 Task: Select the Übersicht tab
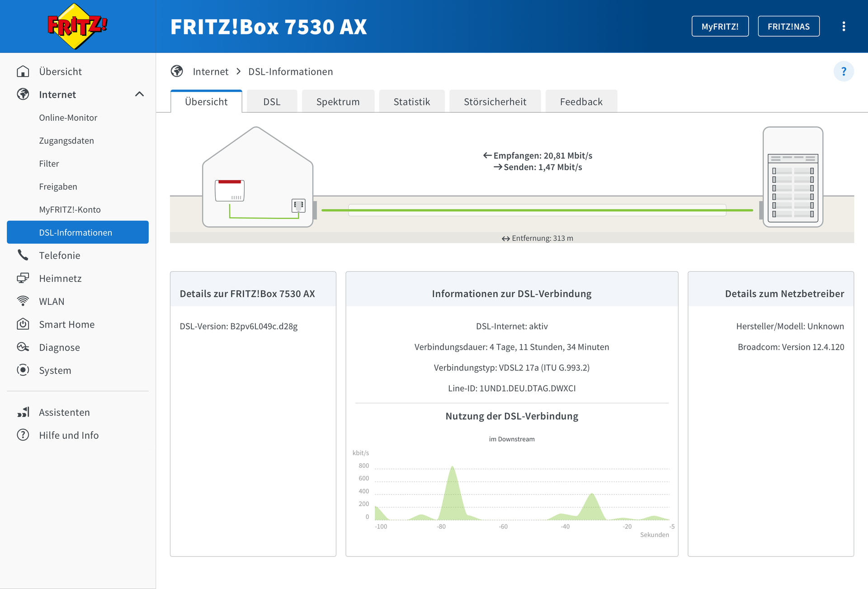(206, 101)
